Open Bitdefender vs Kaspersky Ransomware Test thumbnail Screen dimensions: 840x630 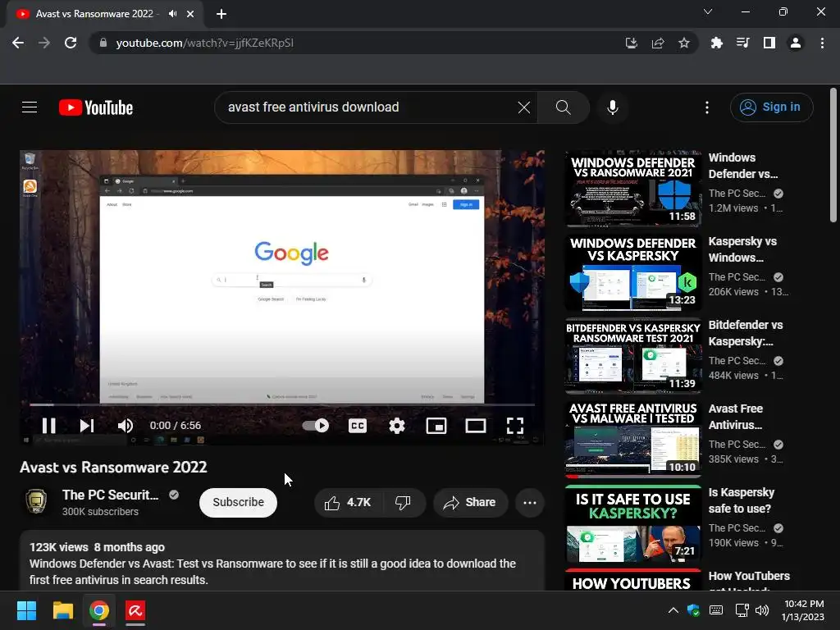tap(633, 355)
